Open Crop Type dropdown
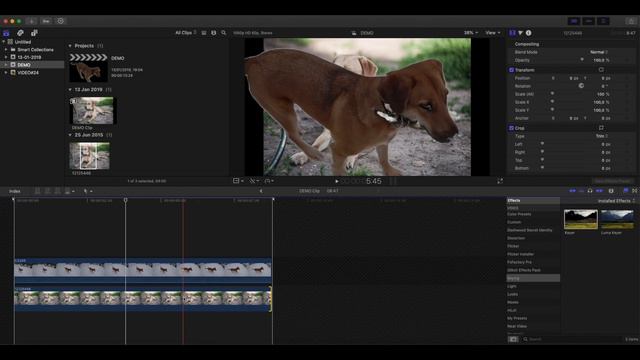The height and width of the screenshot is (360, 640). coord(602,136)
